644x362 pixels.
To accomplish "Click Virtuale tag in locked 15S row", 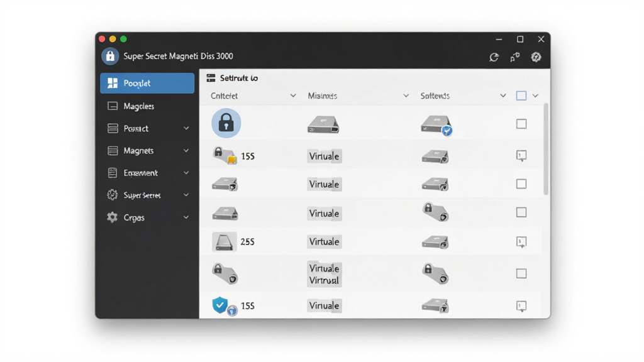I will pyautogui.click(x=324, y=156).
